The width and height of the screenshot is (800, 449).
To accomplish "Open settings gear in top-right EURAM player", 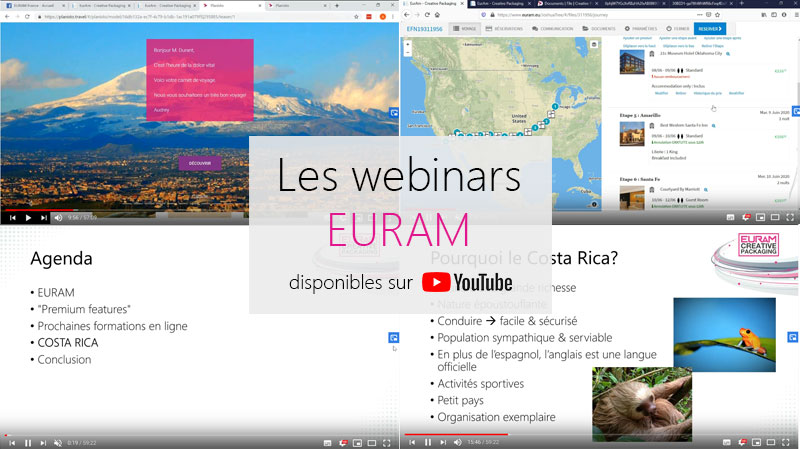I will [x=745, y=217].
